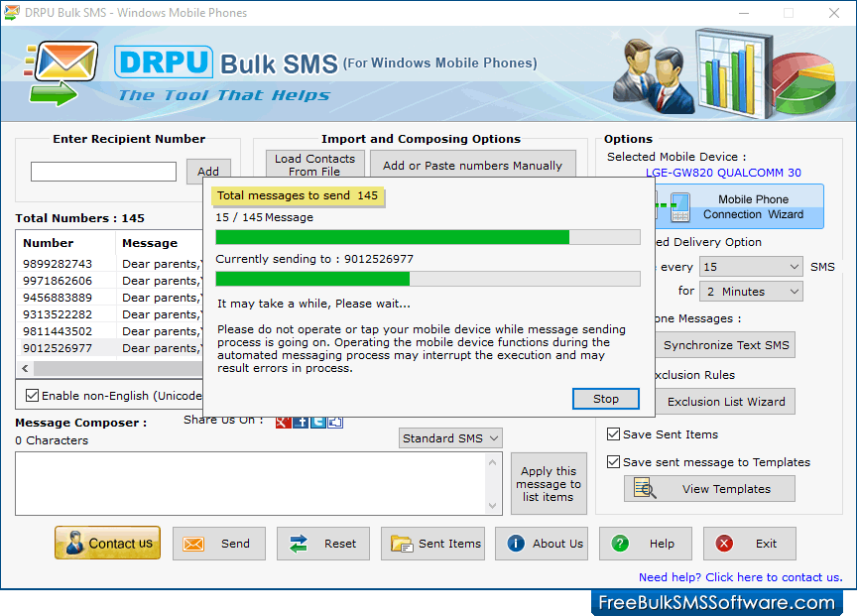This screenshot has width=858, height=616.
Task: Close the DRPU Bulk SMS window
Action: pyautogui.click(x=834, y=13)
